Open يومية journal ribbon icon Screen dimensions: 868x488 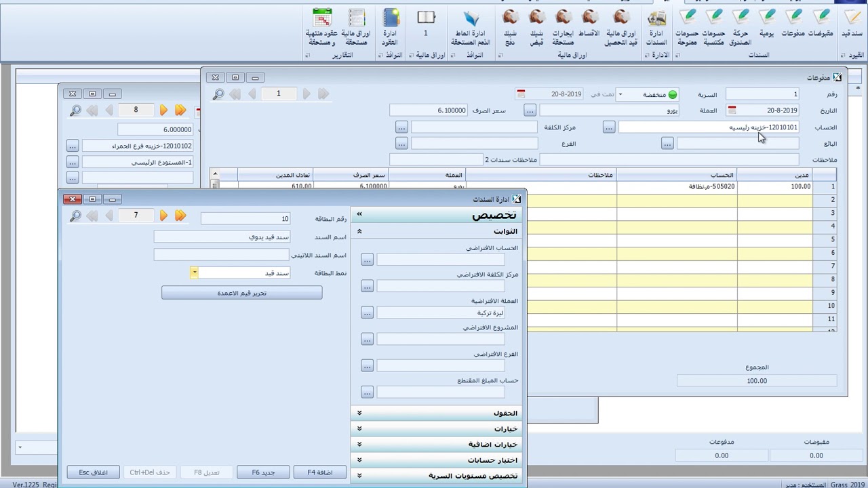[767, 24]
